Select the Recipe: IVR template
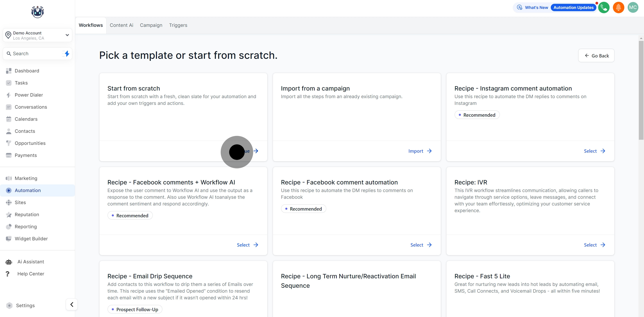The image size is (644, 317). tap(594, 245)
